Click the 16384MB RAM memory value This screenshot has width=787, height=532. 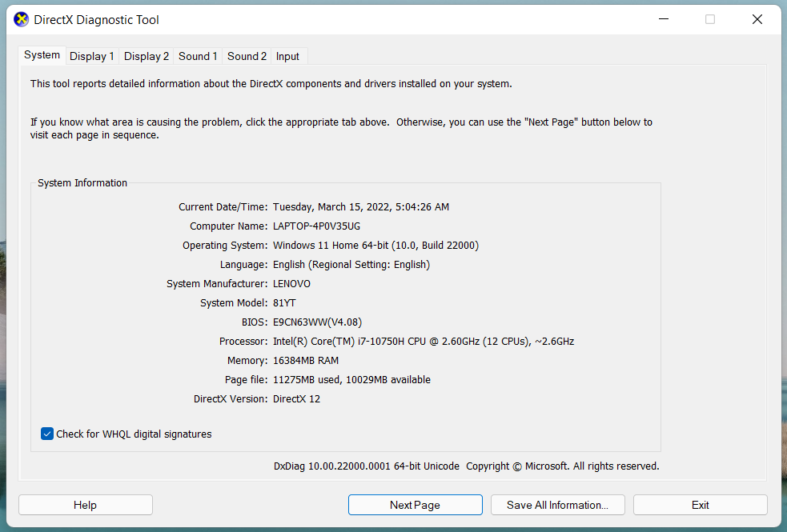[306, 361]
